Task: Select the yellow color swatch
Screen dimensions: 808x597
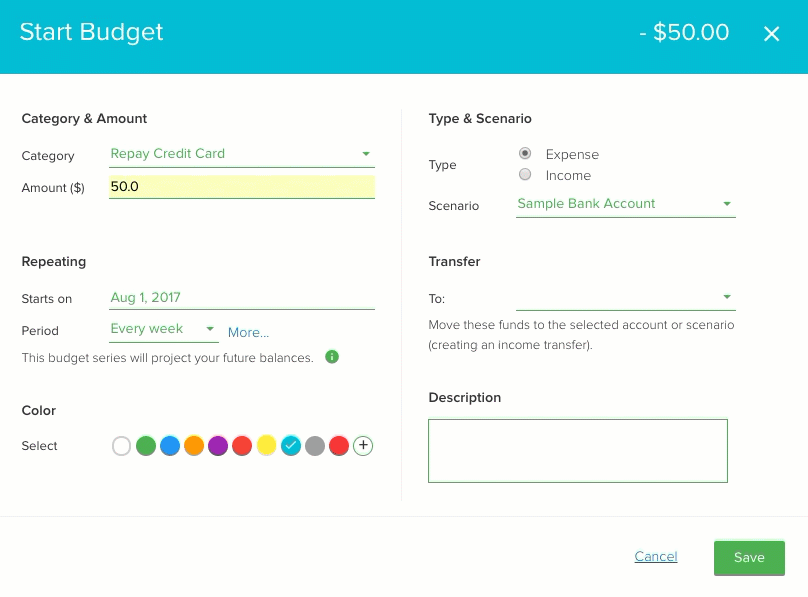Action: point(266,446)
